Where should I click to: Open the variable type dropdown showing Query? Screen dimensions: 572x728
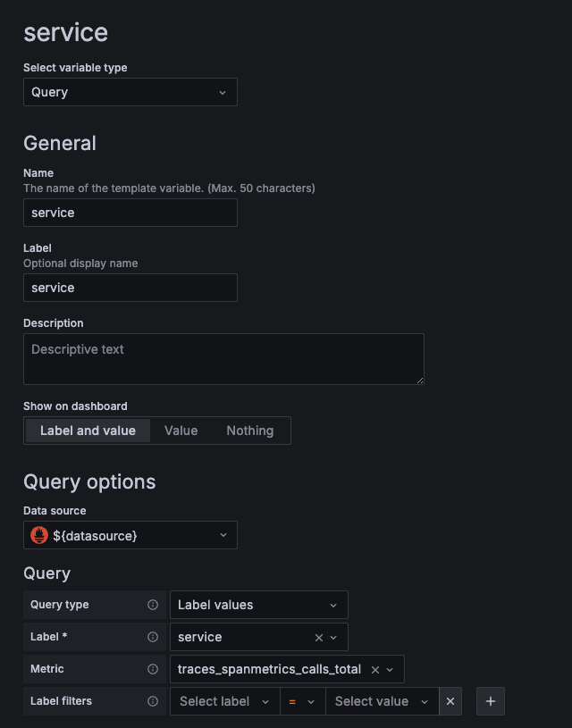point(130,91)
